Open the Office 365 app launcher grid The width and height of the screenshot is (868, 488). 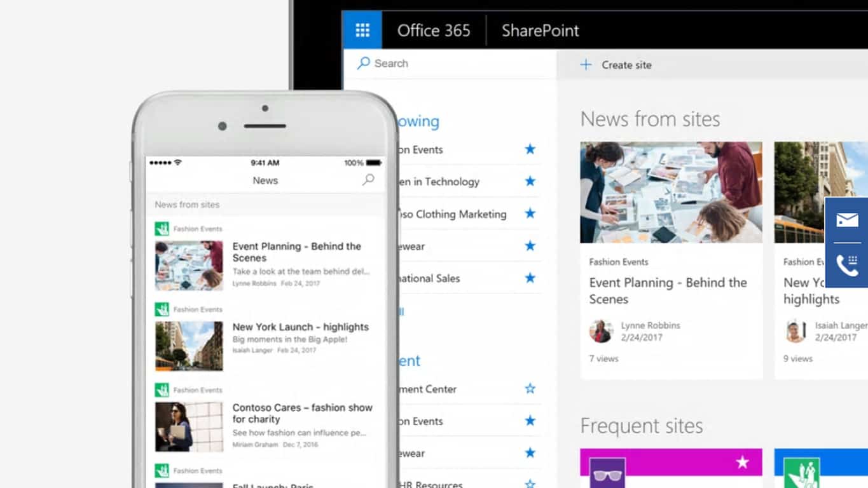pos(362,30)
